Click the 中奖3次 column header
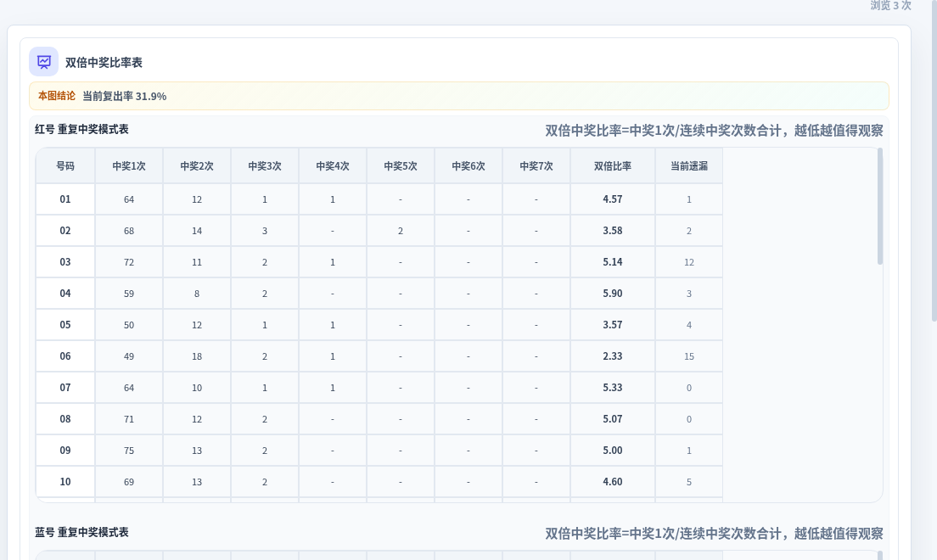 point(265,166)
